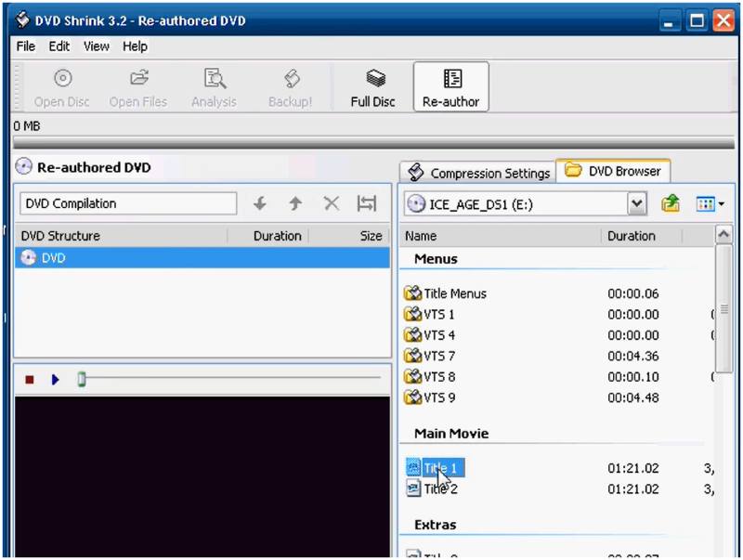The image size is (743, 560).
Task: Open the File menu
Action: click(26, 46)
